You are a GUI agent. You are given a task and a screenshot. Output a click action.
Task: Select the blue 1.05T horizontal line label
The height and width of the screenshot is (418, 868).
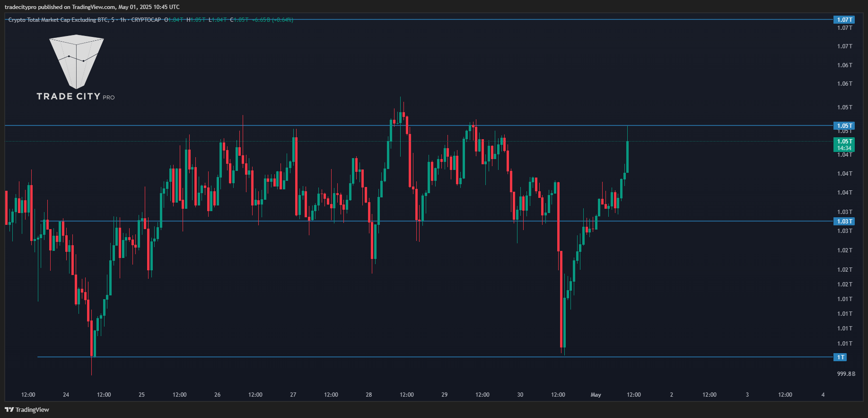click(x=844, y=126)
